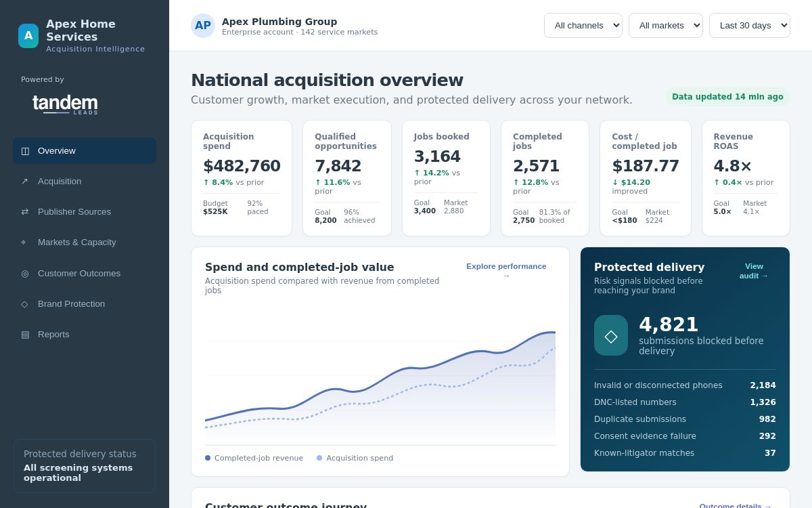Open the Brand Protection page
Image resolution: width=812 pixels, height=508 pixels.
pyautogui.click(x=85, y=303)
